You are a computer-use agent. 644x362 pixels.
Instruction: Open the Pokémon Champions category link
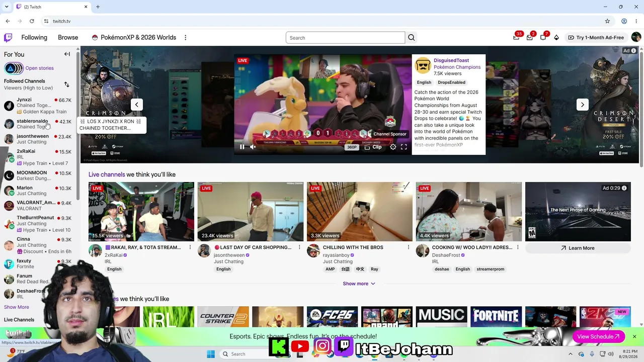tap(457, 67)
